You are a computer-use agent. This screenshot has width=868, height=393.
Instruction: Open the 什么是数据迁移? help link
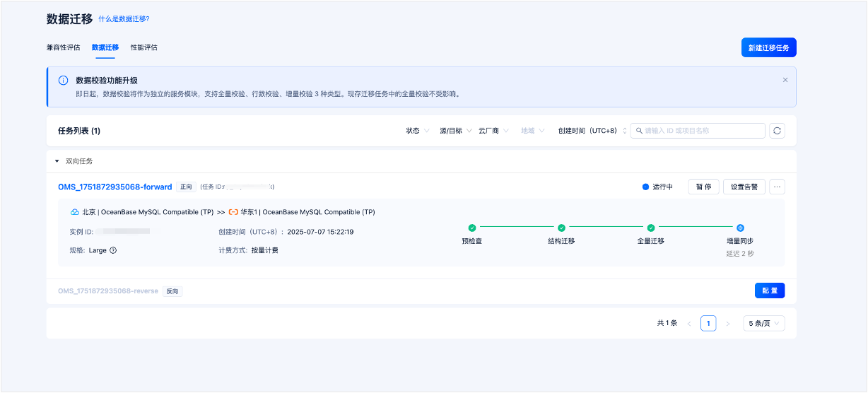point(124,19)
